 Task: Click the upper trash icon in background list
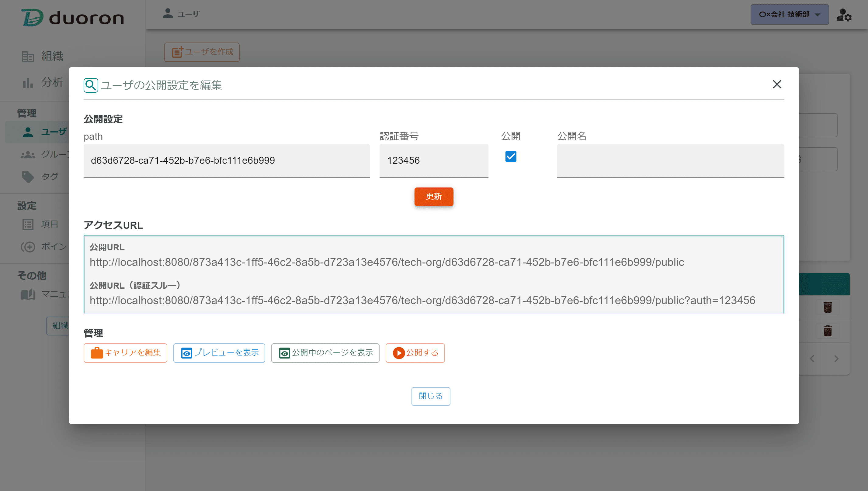click(x=828, y=307)
